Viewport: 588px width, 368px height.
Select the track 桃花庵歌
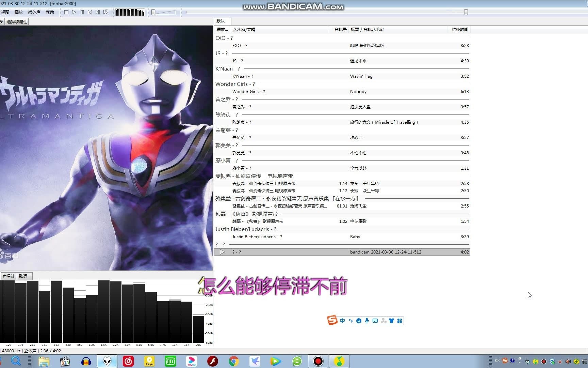(342, 221)
